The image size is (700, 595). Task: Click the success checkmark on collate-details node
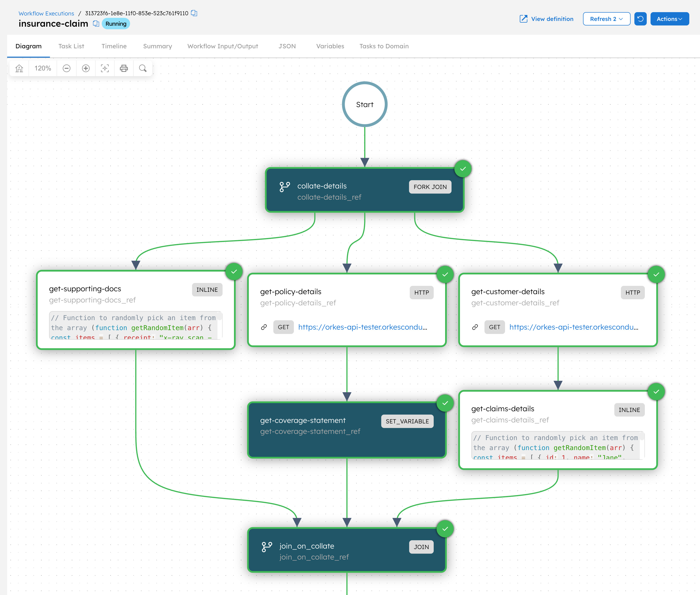pos(463,169)
